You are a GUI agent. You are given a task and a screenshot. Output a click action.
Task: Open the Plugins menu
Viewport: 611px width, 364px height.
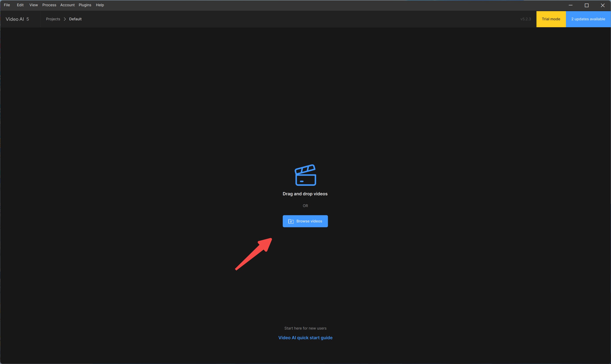pos(85,5)
